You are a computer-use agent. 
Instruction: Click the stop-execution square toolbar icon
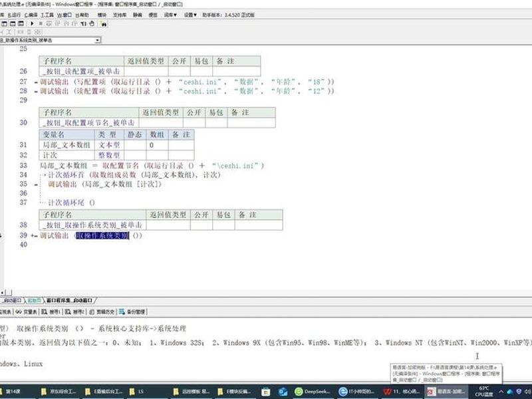[x=41, y=24]
